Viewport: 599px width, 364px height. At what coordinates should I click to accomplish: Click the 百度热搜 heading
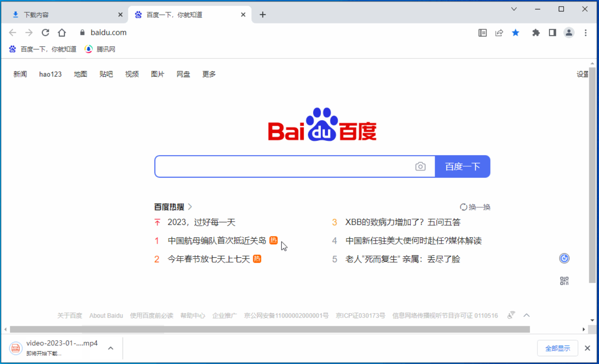click(x=169, y=207)
